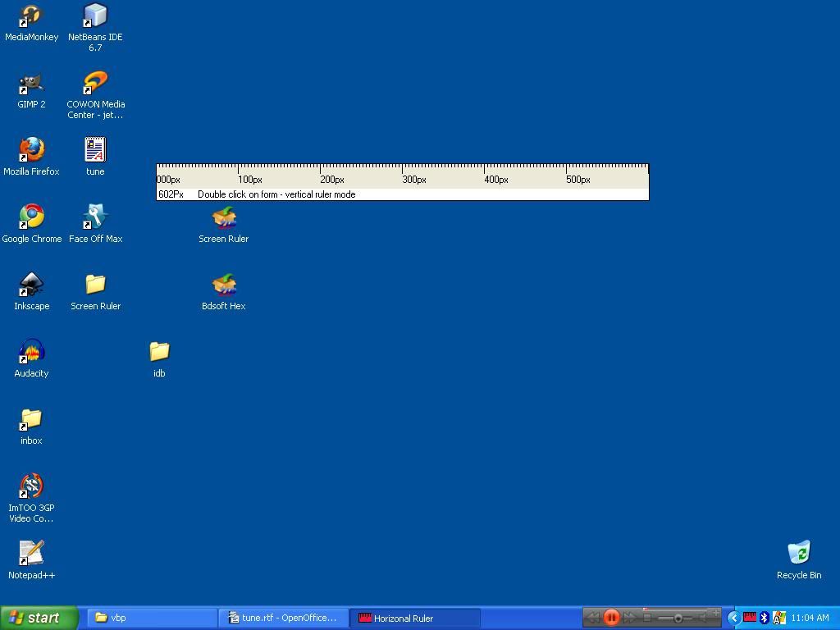Skip to next track in taskbar player
Viewport: 840px width, 630px height.
coord(630,618)
